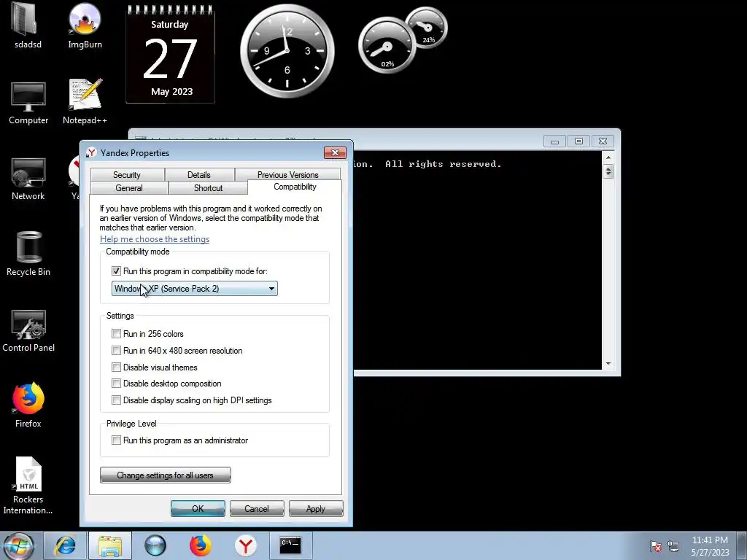Switch to the Command Prompt taskbar button
Screen dimensions: 747x560
tap(290, 545)
